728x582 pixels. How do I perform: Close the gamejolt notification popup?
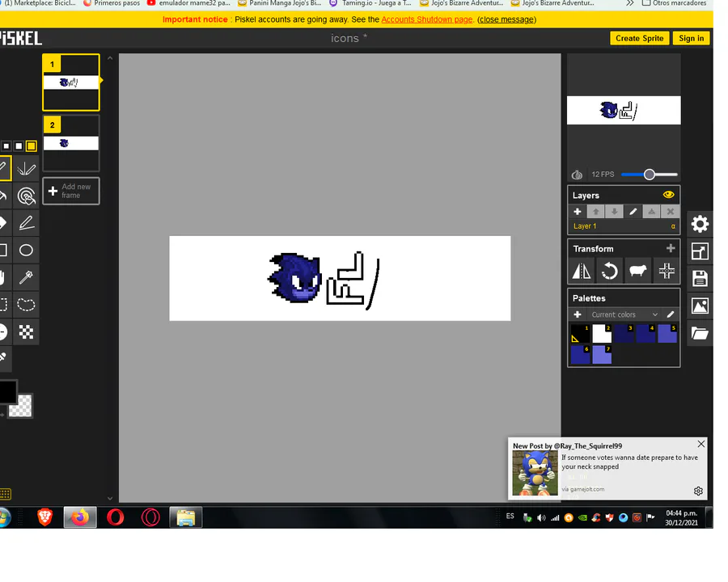[701, 444]
